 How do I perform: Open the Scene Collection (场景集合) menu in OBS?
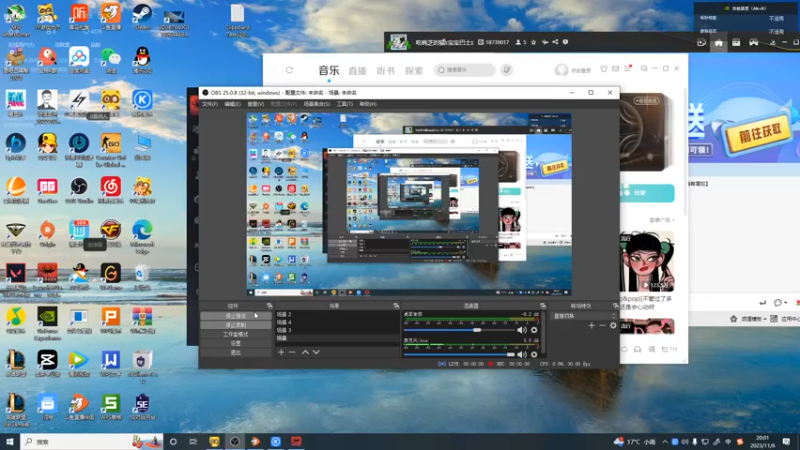[317, 104]
